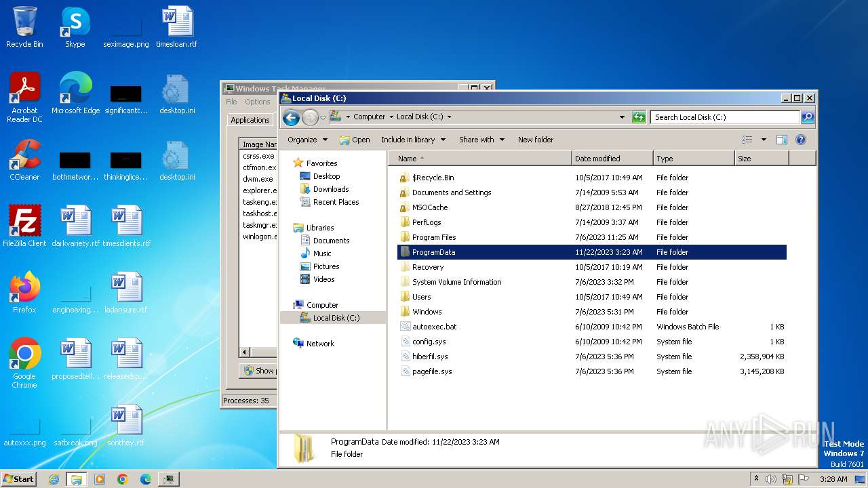
Task: Click Show processes button in Task Manager
Action: click(x=259, y=371)
